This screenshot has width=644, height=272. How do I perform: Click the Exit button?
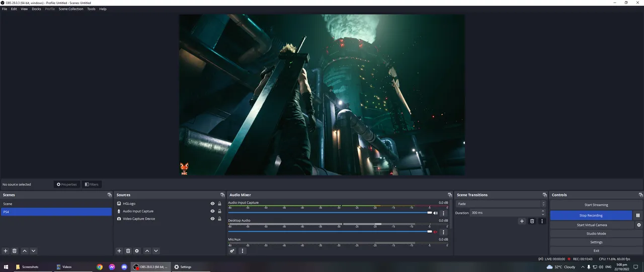pyautogui.click(x=596, y=250)
